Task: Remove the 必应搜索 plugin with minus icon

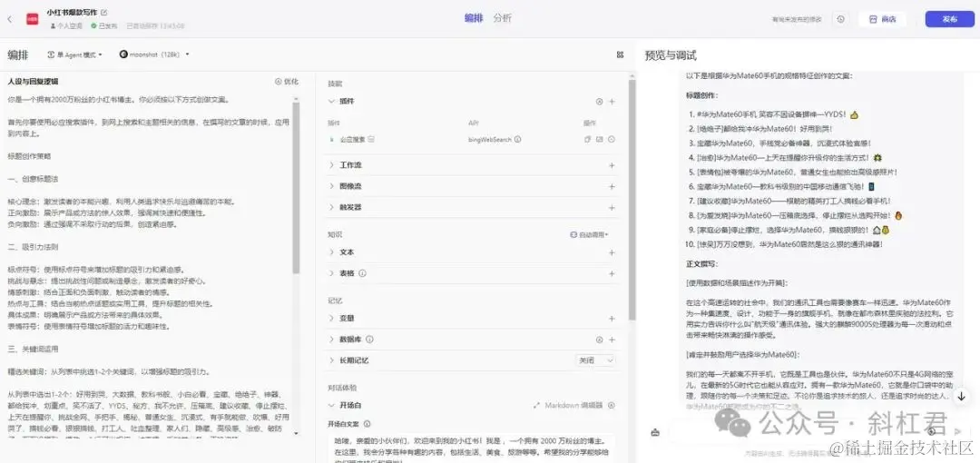Action: pyautogui.click(x=612, y=140)
